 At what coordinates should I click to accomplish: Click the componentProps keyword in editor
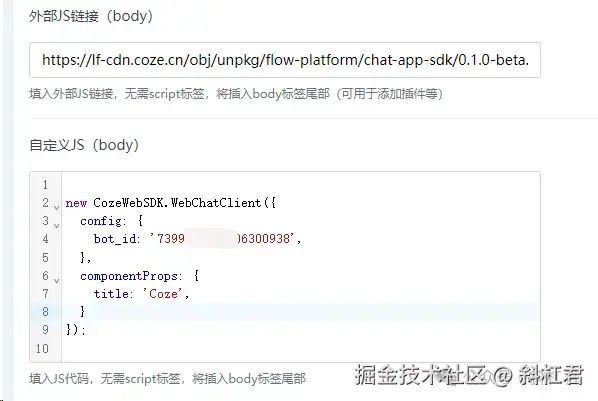(129, 276)
